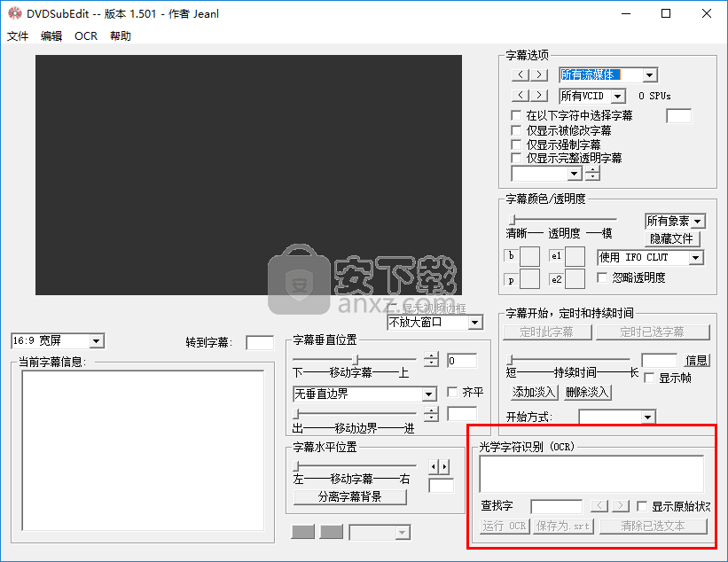Click the p color swatch

tap(529, 279)
